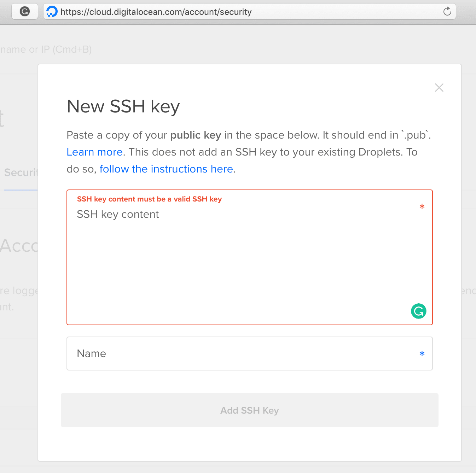This screenshot has height=473, width=476.
Task: Open the follow the instructions here link
Action: click(166, 169)
